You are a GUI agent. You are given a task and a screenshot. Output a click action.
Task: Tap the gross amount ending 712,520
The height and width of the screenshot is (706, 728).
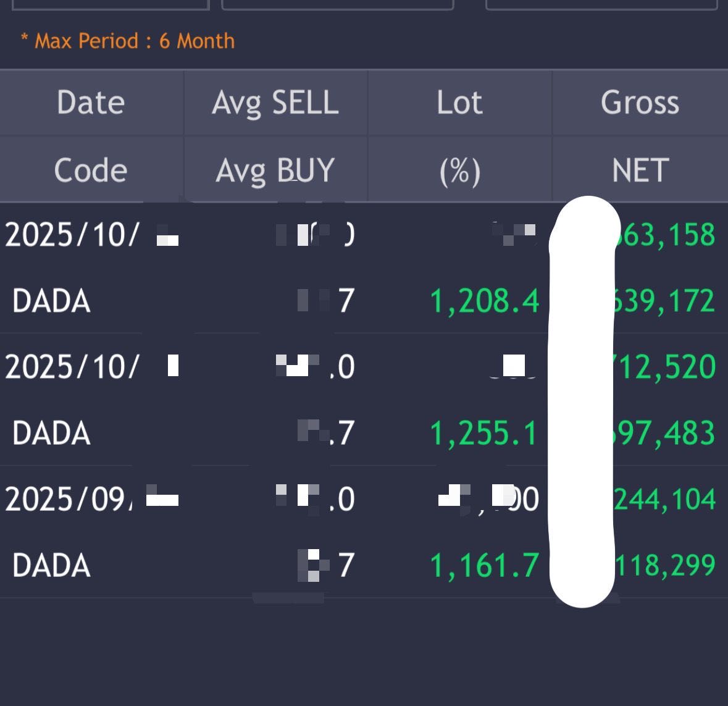[666, 367]
